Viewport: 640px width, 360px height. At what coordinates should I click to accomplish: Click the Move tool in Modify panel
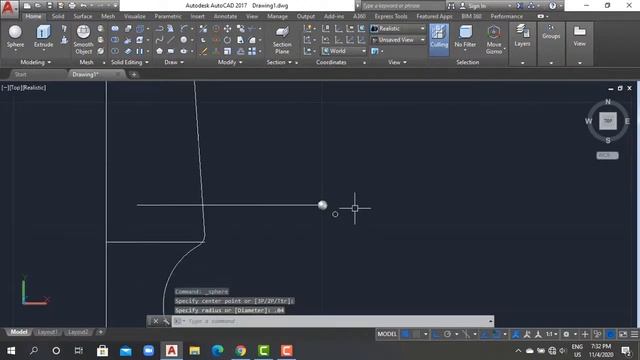click(x=227, y=29)
